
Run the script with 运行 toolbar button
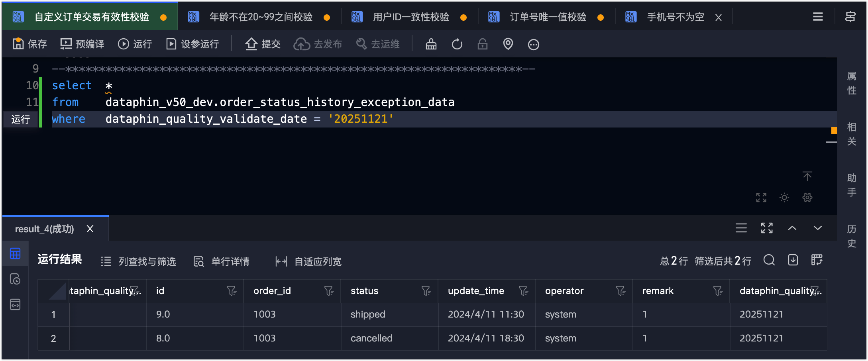(x=135, y=44)
